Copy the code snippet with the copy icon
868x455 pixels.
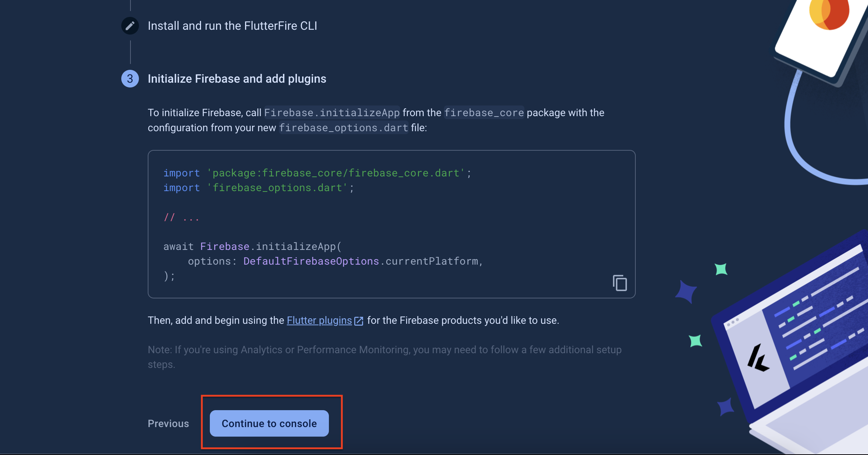(x=620, y=283)
